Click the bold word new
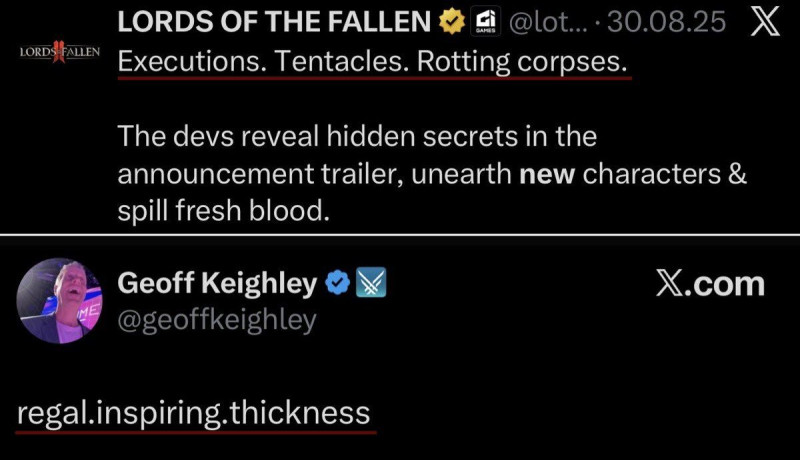Viewport: 800px width, 460px height. tap(547, 174)
